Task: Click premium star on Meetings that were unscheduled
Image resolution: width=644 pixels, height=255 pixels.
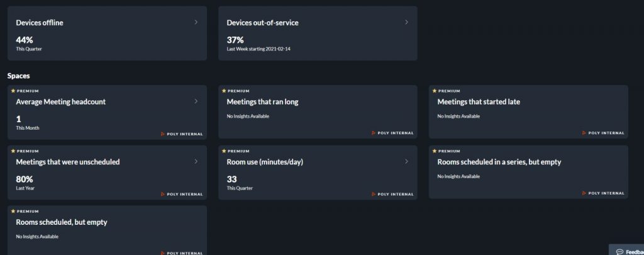Action: [x=13, y=151]
